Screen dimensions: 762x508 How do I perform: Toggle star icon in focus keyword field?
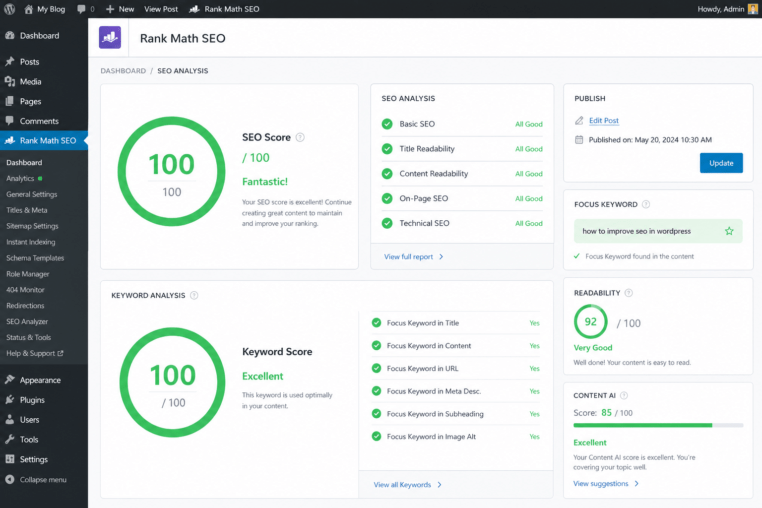coord(729,231)
